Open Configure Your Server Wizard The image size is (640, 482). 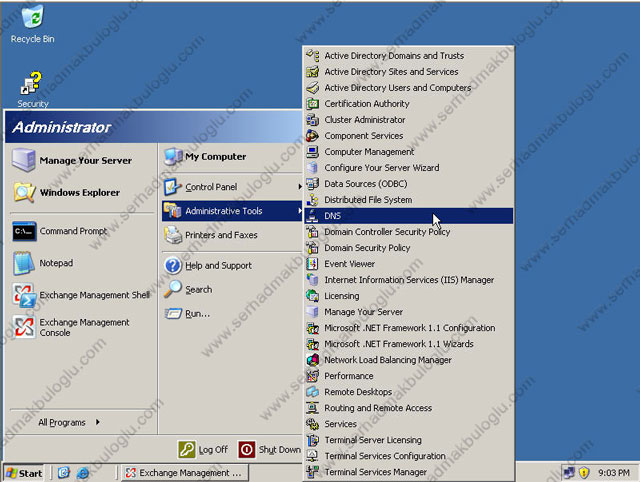pyautogui.click(x=409, y=168)
